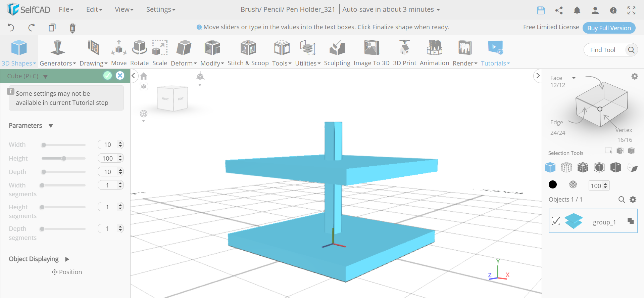This screenshot has height=298, width=644.
Task: Finalize the cube shape with checkmark
Action: click(107, 76)
